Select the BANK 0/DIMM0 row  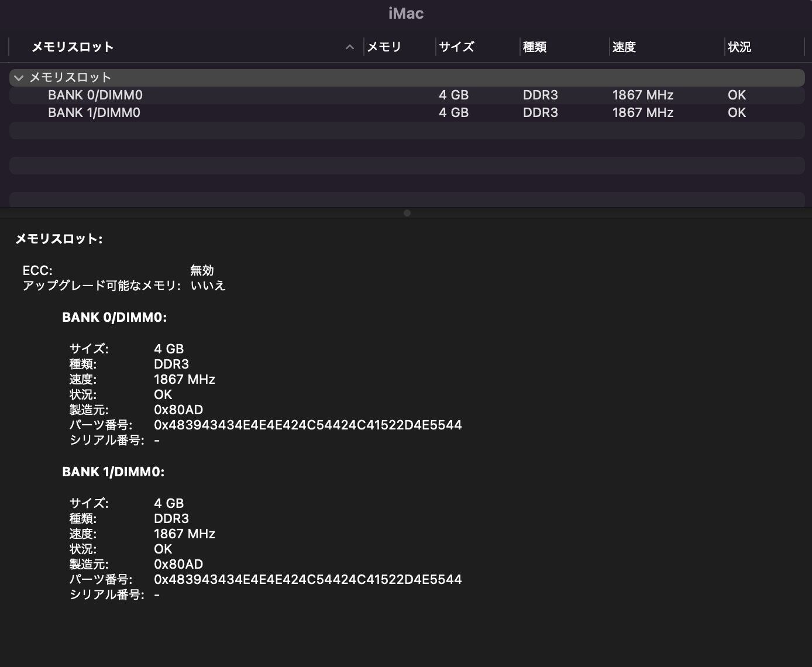[95, 95]
